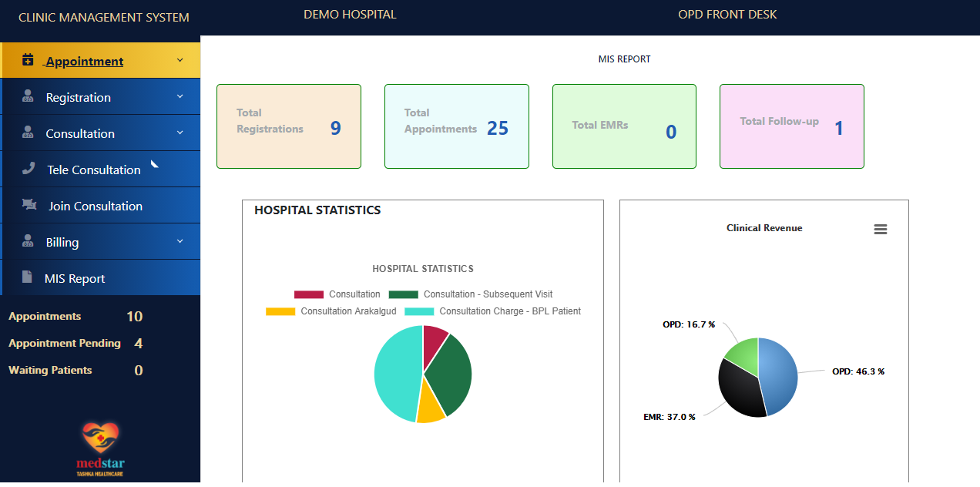Toggle Consultation Arakalgud legend series
980x487 pixels.
coord(332,311)
